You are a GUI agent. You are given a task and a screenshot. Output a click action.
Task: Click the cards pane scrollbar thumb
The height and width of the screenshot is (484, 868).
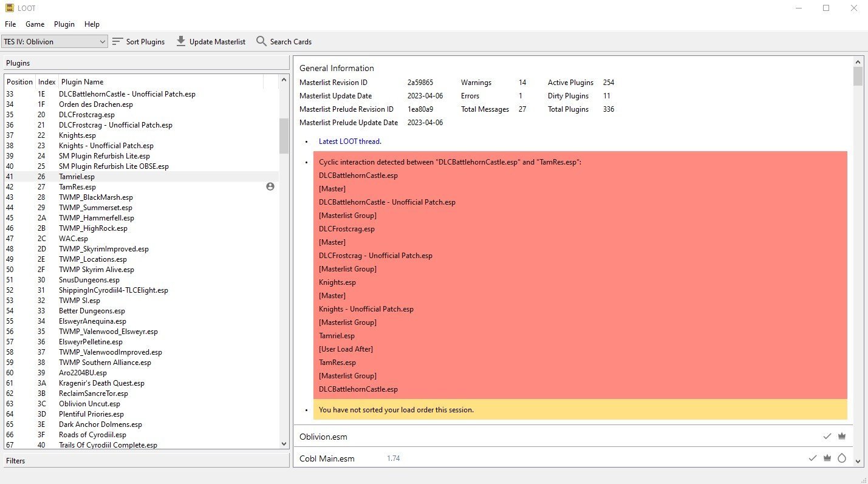pyautogui.click(x=858, y=77)
